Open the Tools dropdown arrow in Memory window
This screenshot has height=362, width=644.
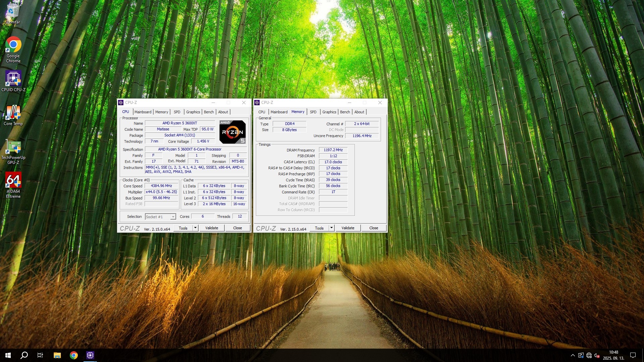[x=331, y=228]
